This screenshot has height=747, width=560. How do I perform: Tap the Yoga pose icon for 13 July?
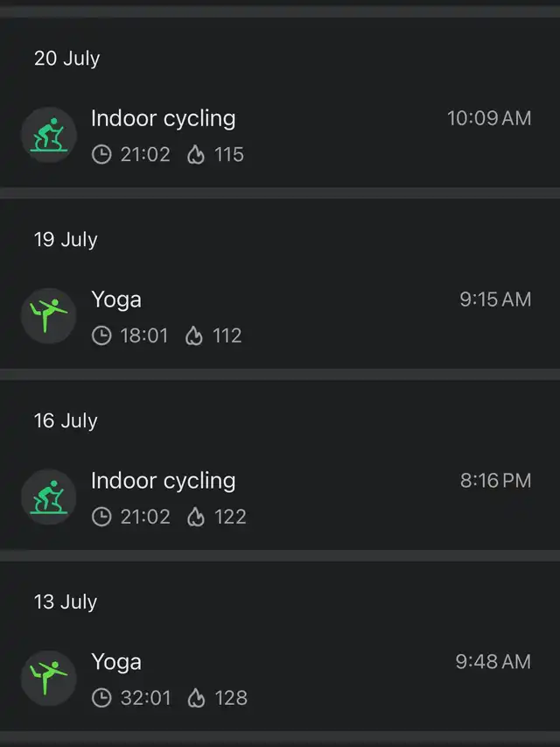[49, 678]
